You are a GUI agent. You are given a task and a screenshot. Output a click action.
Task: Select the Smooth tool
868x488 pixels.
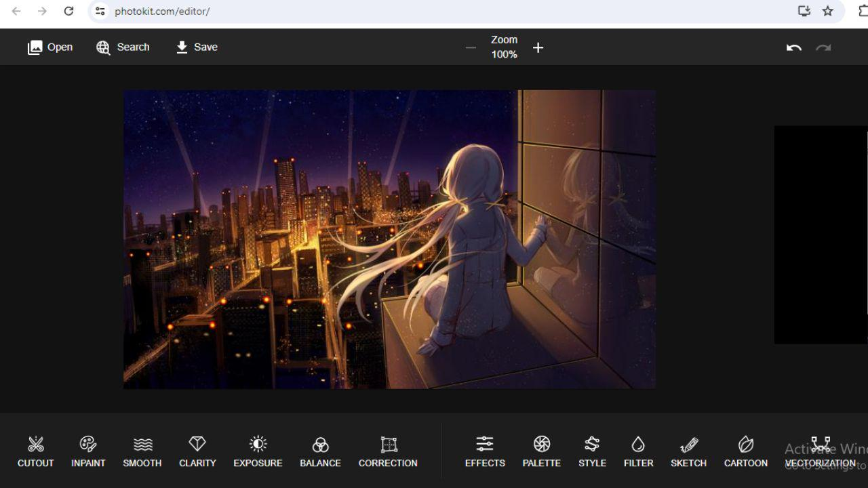pos(142,449)
